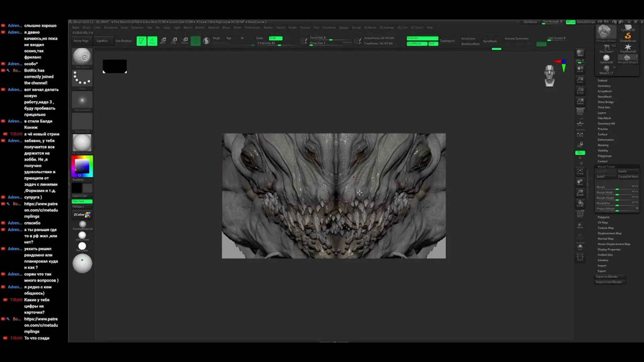Toggle the Mrgb mode button
Screen dimensions: 644x362
click(216, 38)
